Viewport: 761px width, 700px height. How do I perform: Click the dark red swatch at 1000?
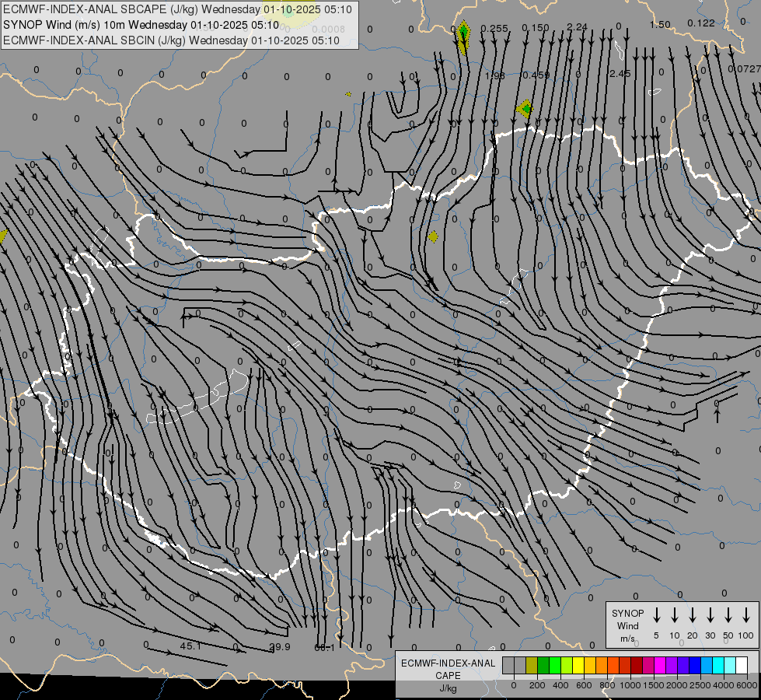[x=637, y=665]
